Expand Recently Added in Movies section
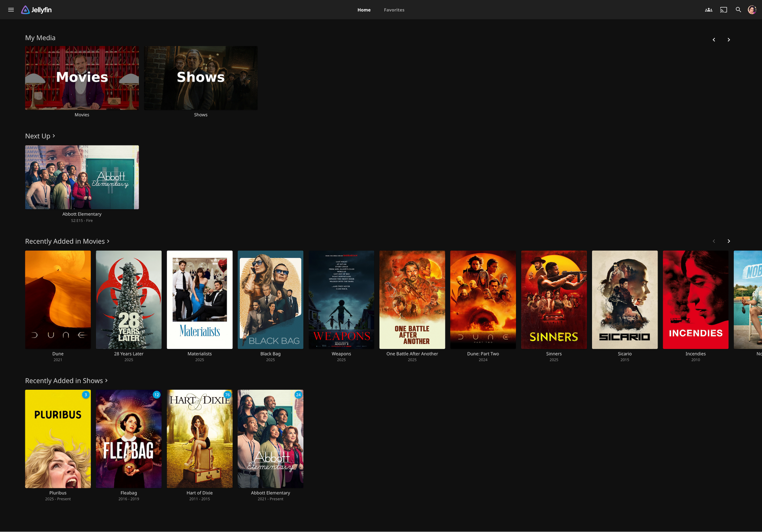Screen dimensions: 762x532 coord(67,241)
